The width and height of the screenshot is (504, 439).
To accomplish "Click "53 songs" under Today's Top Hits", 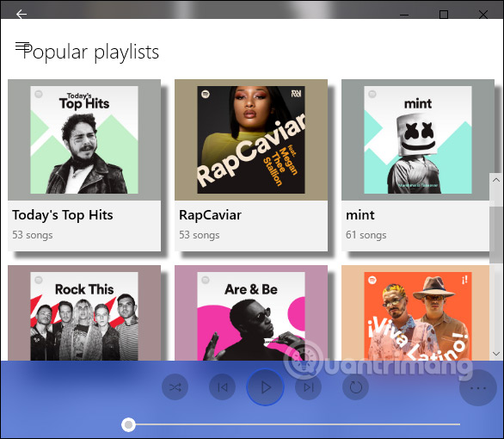I will pos(33,235).
